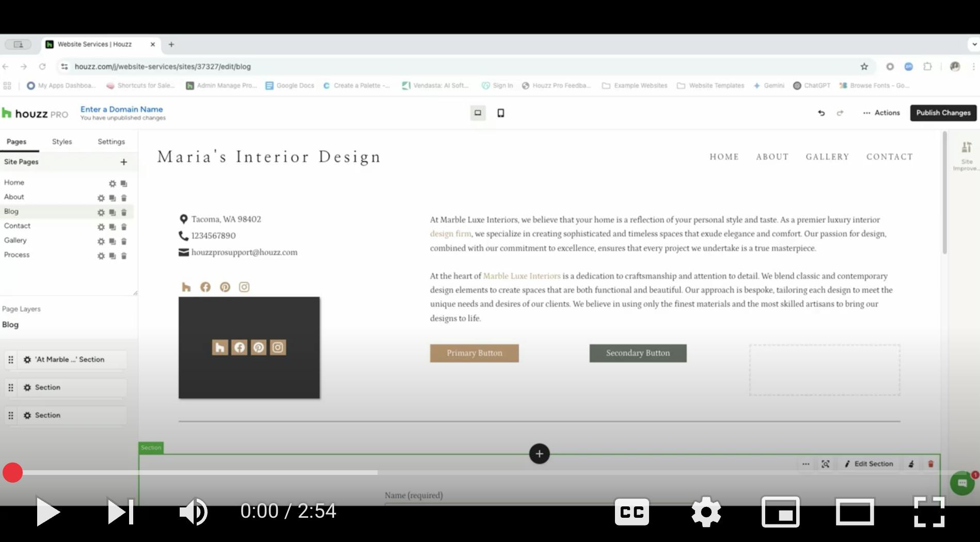Select desktop preview mode icon

coord(478,113)
